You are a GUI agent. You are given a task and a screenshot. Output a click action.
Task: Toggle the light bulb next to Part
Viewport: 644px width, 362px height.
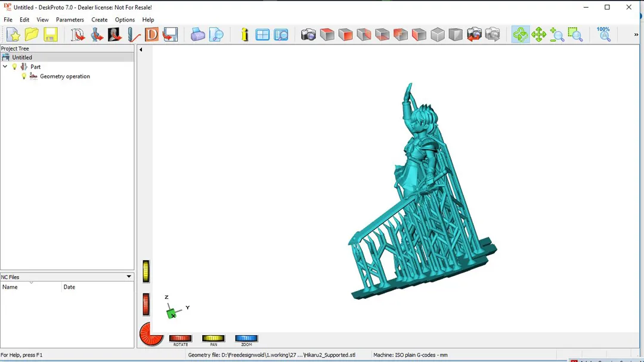[x=14, y=67]
